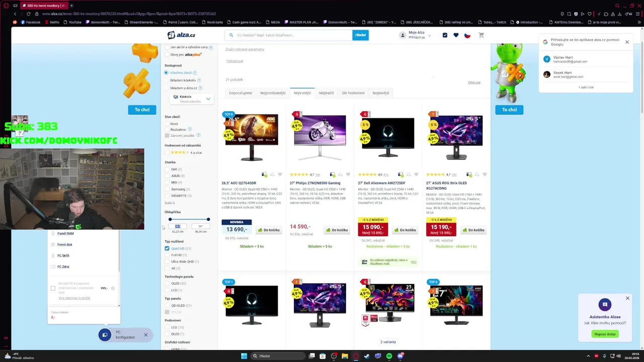Choose Václav Hart Google account
Image resolution: width=644 pixels, height=362 pixels.
point(586,59)
